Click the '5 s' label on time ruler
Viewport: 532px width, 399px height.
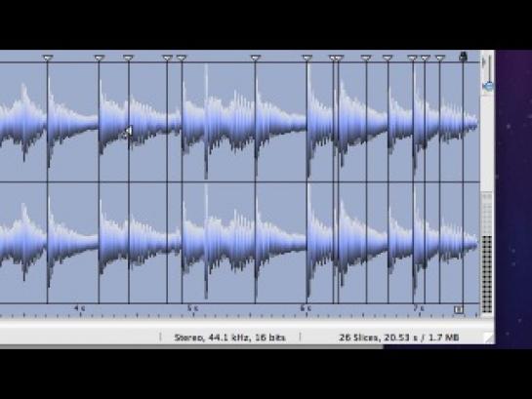click(x=192, y=308)
